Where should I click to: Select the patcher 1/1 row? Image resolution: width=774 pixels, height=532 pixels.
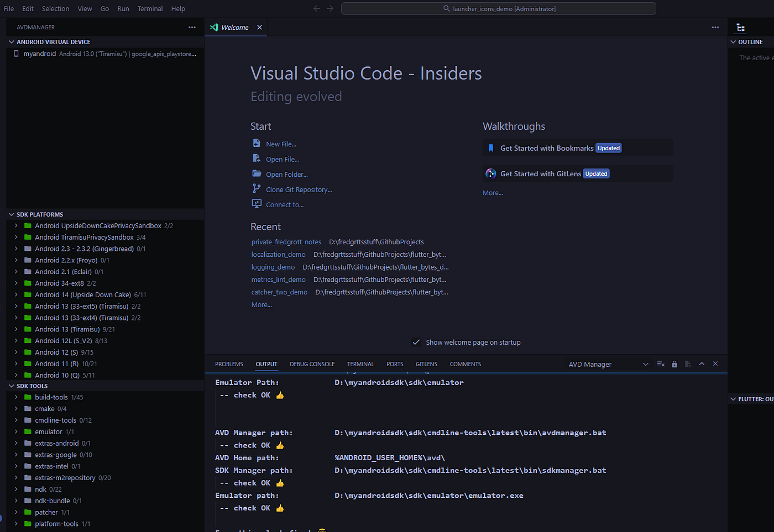(x=105, y=512)
